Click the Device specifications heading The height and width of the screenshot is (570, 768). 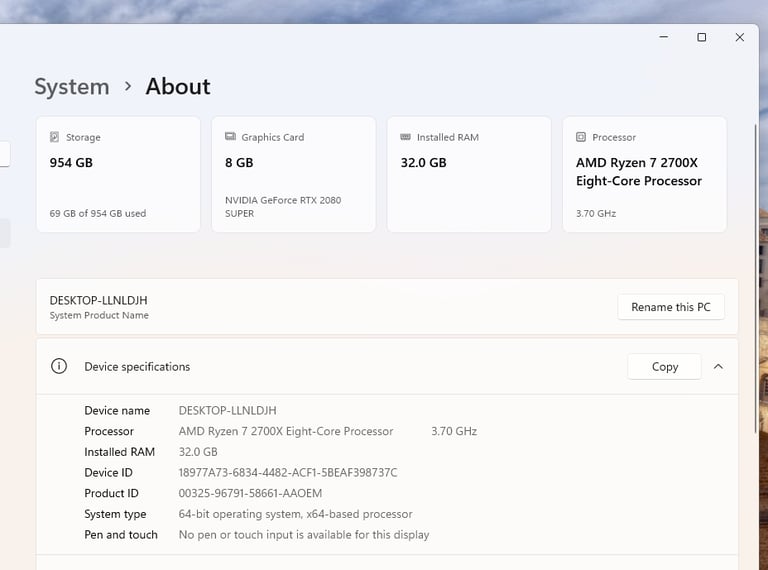pos(137,367)
